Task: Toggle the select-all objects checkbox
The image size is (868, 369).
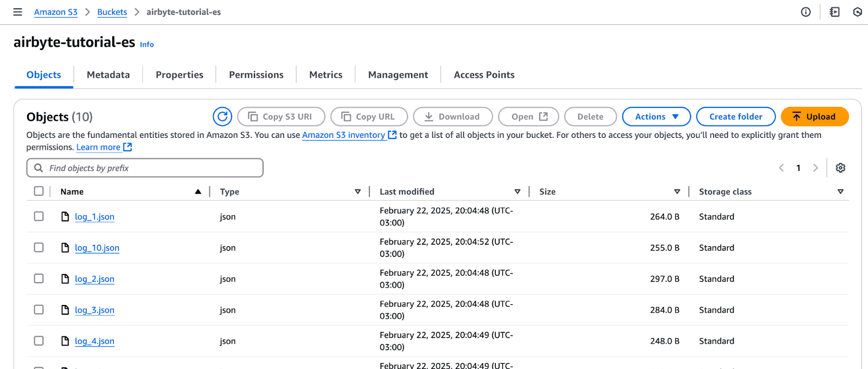Action: pyautogui.click(x=39, y=191)
